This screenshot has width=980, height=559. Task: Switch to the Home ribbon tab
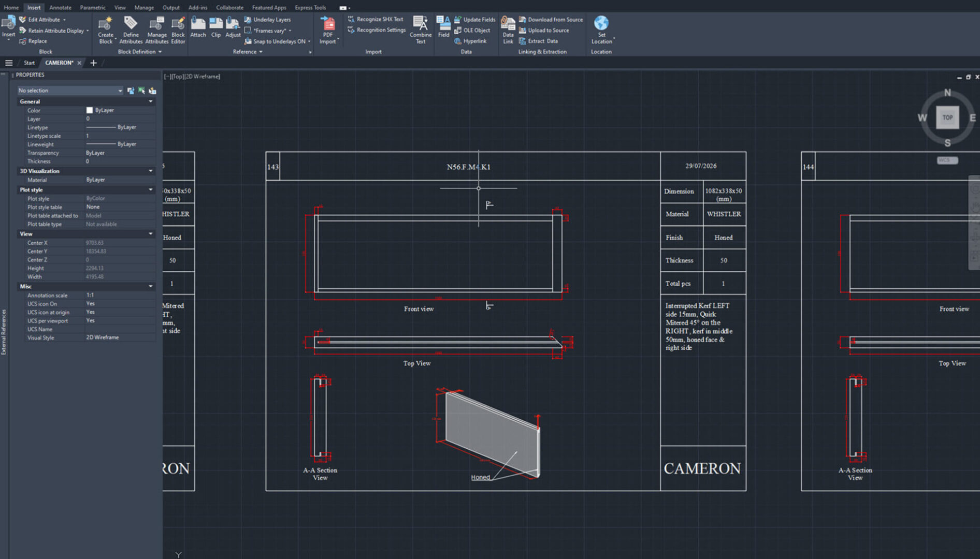coord(11,8)
